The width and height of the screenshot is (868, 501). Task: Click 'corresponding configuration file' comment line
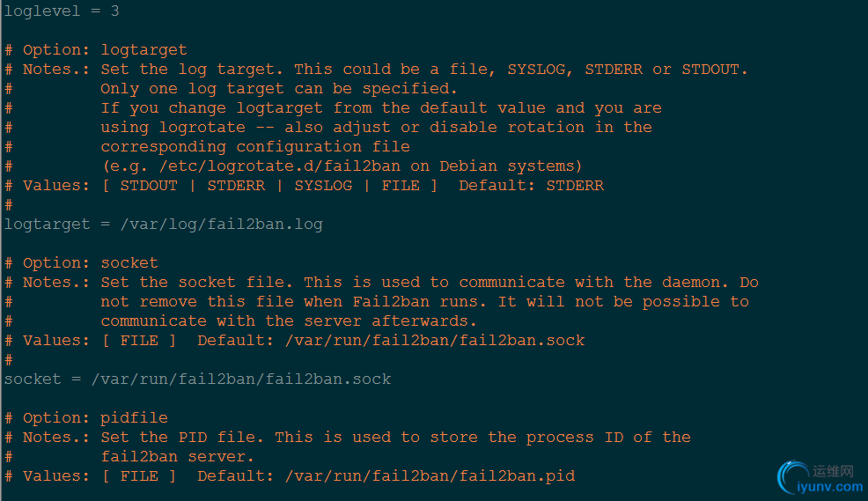pos(255,147)
